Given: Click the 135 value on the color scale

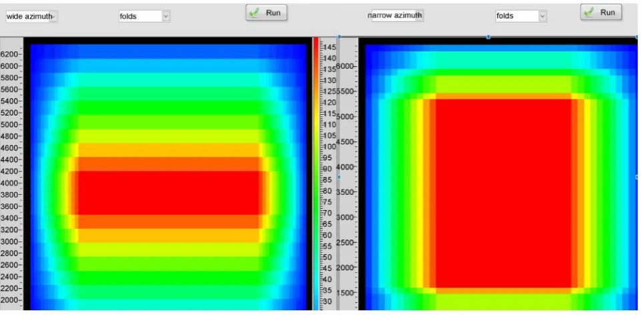Looking at the screenshot, I should click(x=330, y=69).
